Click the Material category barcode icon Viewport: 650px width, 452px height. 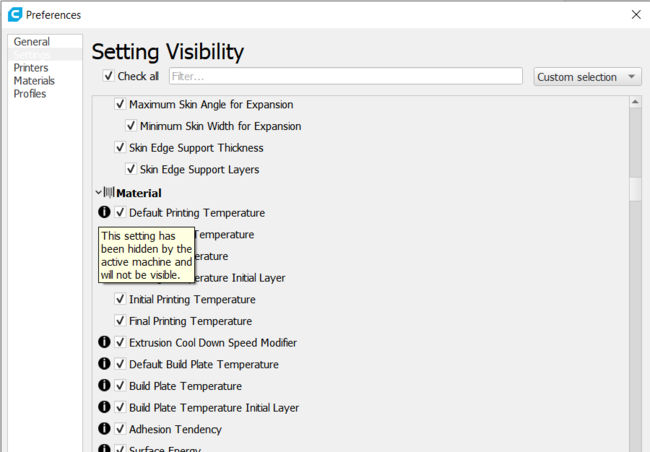[x=109, y=192]
